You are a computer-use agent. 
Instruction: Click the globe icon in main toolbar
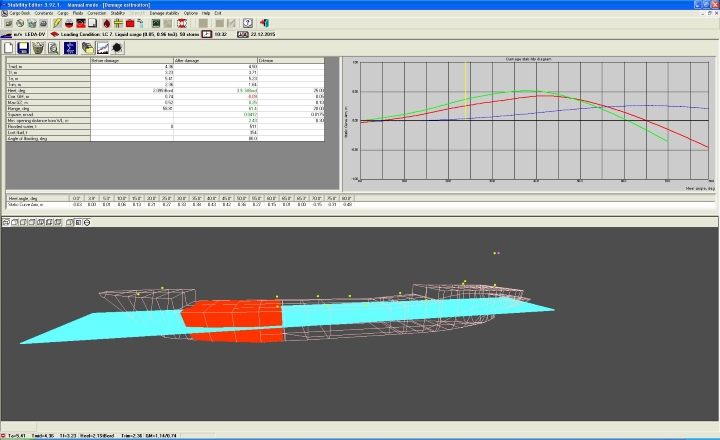20,23
